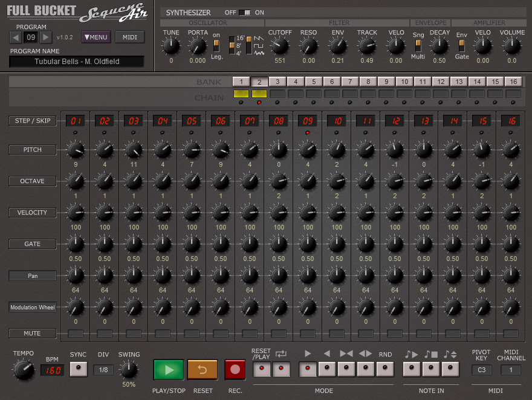Image resolution: width=532 pixels, height=400 pixels.
Task: Select RND random mode button
Action: pyautogui.click(x=385, y=369)
